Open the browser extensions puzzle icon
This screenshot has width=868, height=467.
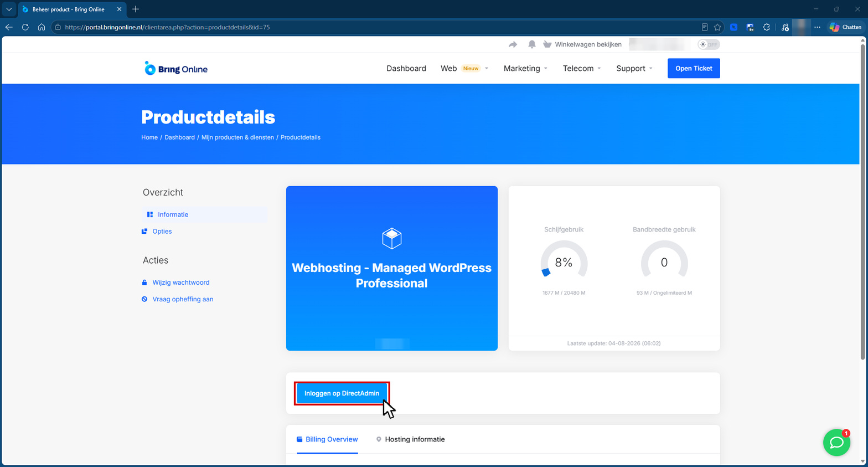pyautogui.click(x=766, y=27)
